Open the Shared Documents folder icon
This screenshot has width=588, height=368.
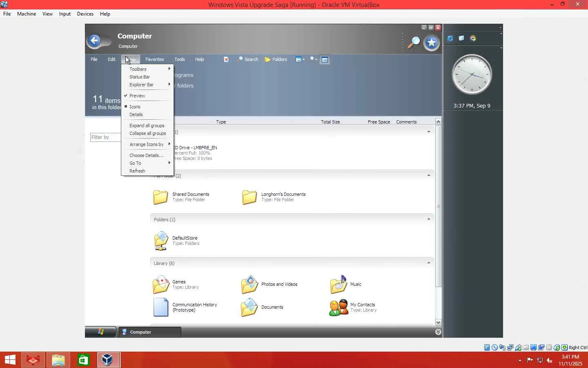tap(160, 197)
